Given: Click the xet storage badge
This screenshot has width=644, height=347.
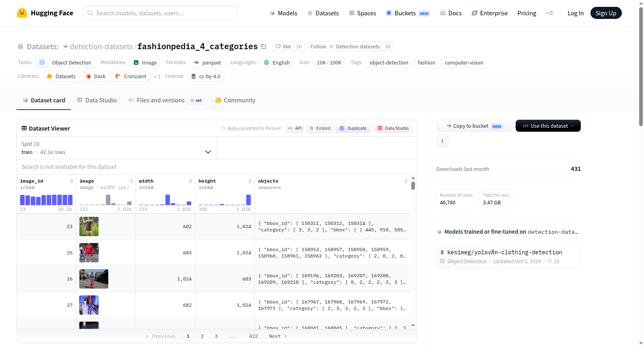Looking at the screenshot, I should pyautogui.click(x=196, y=100).
